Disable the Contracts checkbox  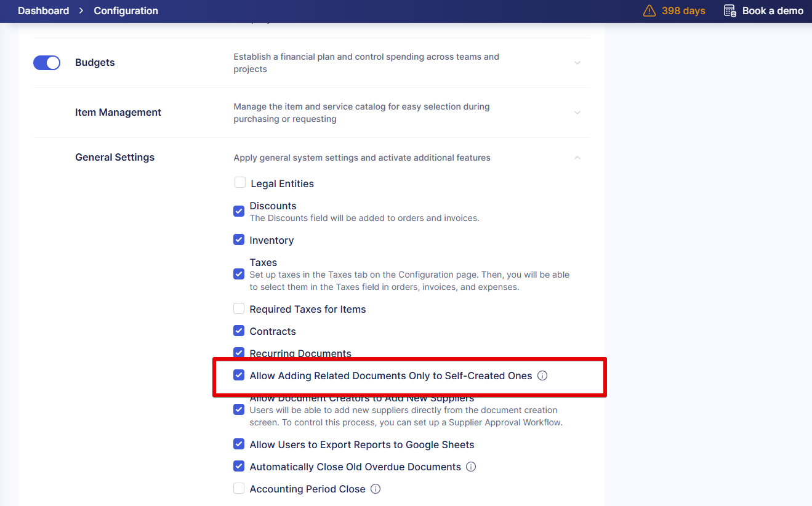click(239, 331)
